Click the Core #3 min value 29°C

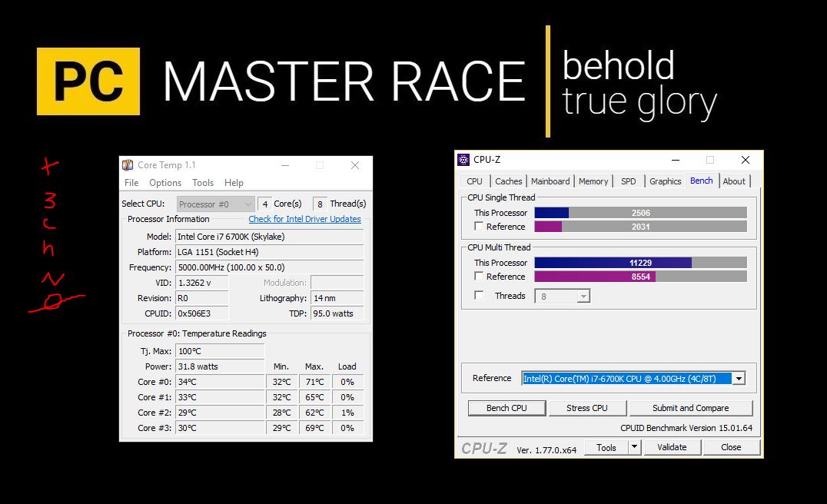pos(281,428)
